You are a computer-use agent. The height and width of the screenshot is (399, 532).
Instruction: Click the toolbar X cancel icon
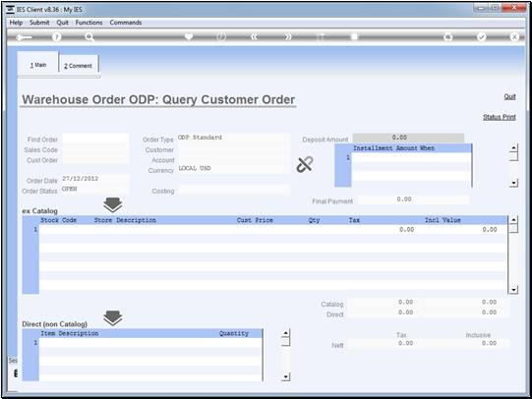pyautogui.click(x=514, y=37)
